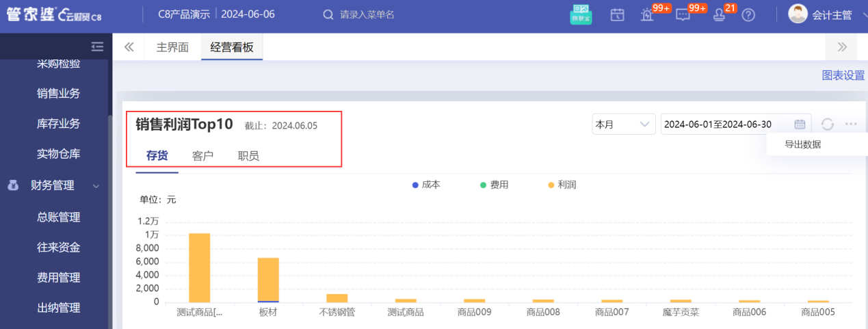
Task: Open 费用管理 in sidebar
Action: point(58,278)
